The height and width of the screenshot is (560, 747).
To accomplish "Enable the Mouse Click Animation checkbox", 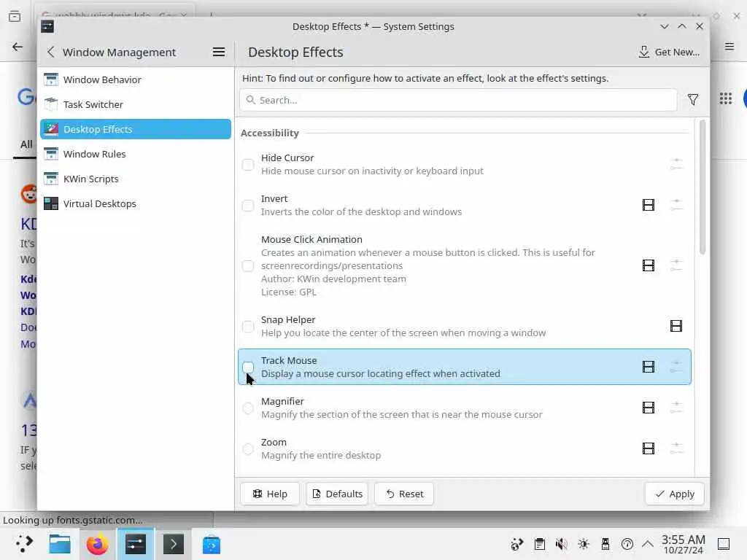I will tap(248, 265).
